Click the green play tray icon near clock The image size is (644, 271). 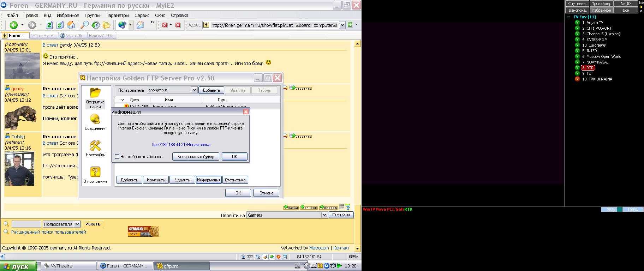click(x=339, y=266)
